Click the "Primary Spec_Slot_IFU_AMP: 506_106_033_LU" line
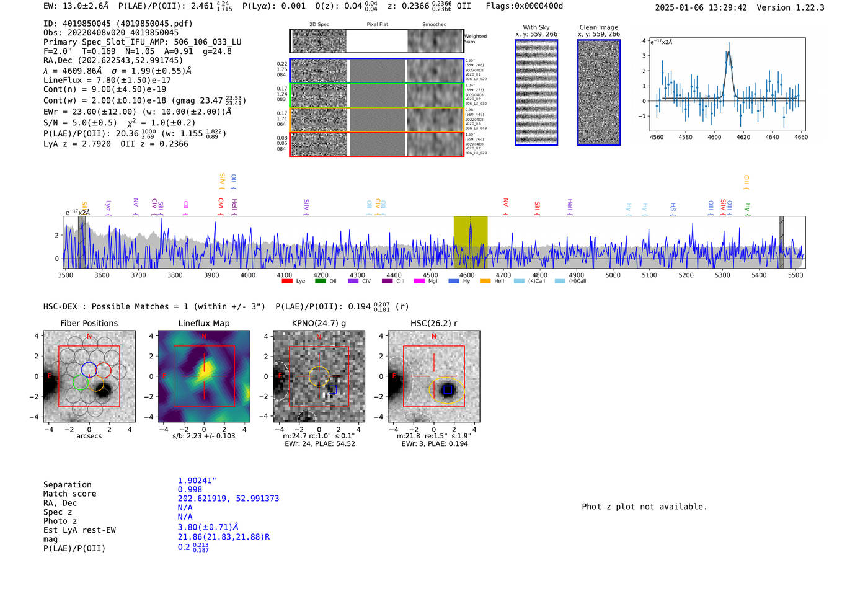 pyautogui.click(x=143, y=42)
